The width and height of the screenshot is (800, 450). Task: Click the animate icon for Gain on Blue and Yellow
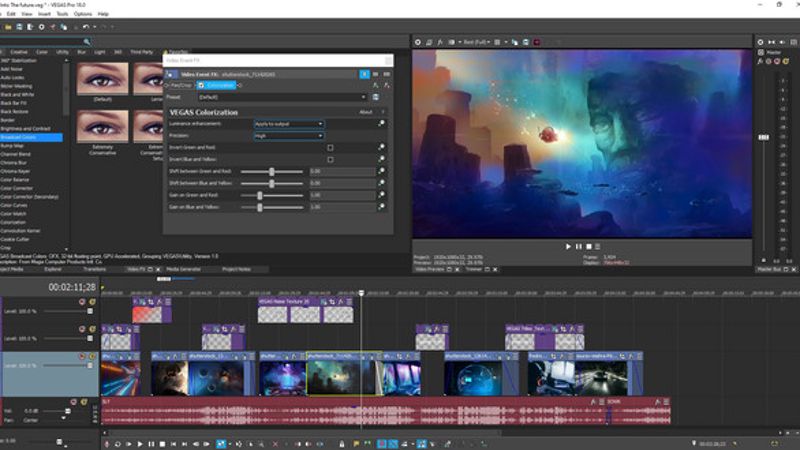[381, 207]
